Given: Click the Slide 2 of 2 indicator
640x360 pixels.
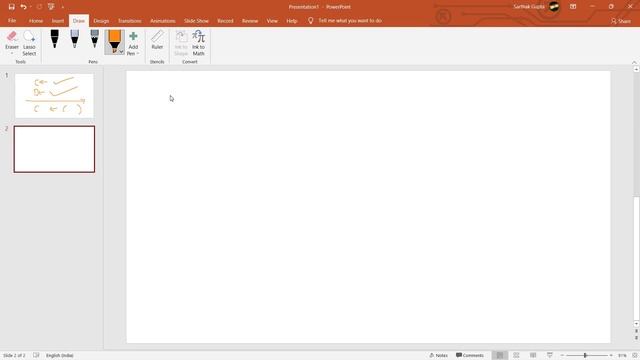Looking at the screenshot, I should [14, 356].
